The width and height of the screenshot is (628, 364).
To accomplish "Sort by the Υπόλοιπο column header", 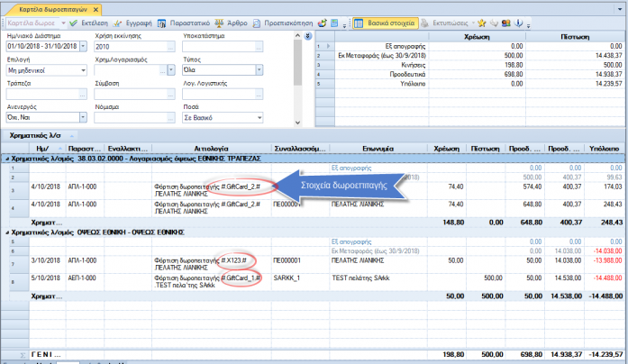I will coord(604,149).
